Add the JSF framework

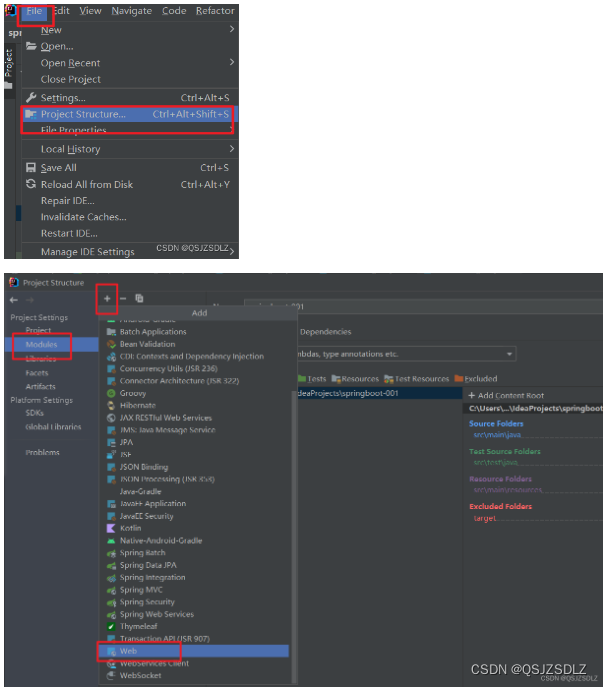125,454
